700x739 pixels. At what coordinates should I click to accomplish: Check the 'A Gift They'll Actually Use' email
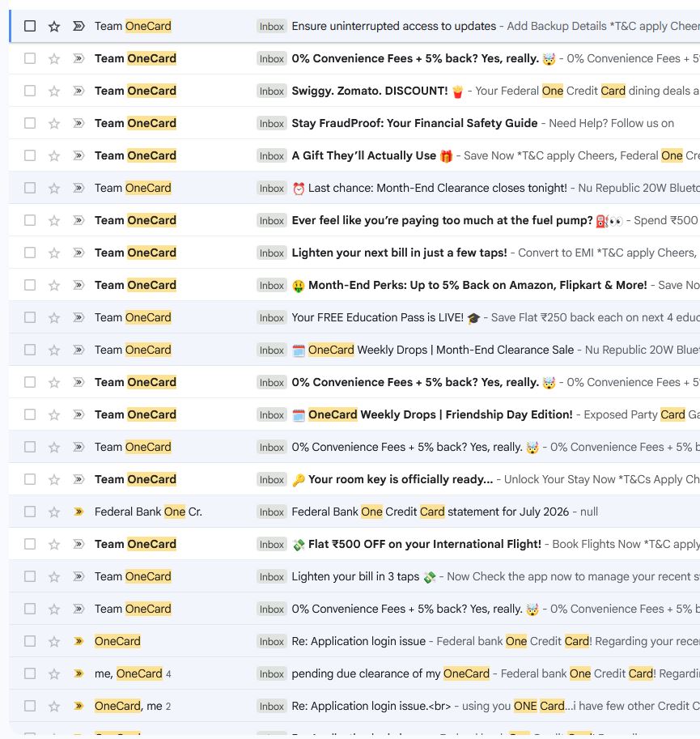click(x=30, y=155)
